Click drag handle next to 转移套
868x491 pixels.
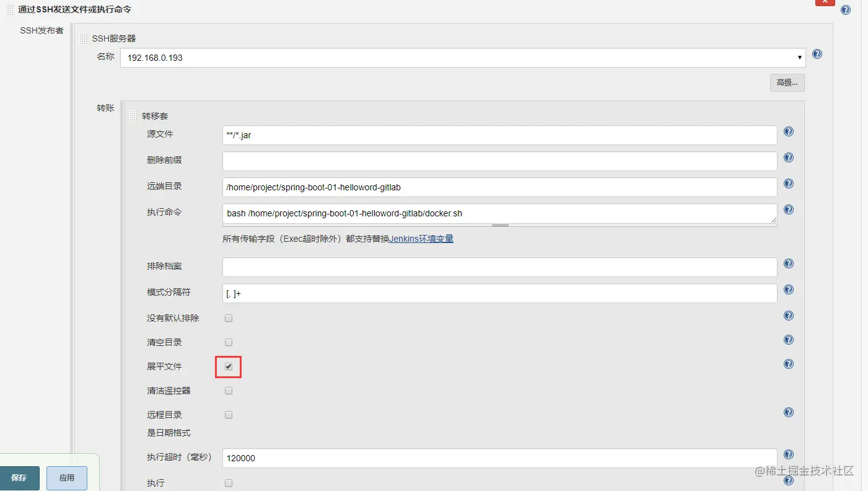point(133,116)
